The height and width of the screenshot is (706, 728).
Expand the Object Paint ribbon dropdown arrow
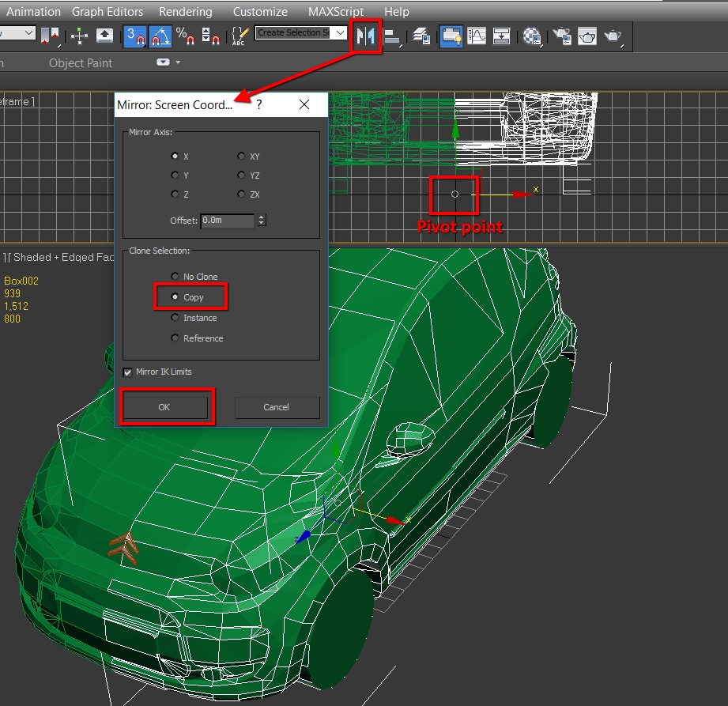pos(178,62)
